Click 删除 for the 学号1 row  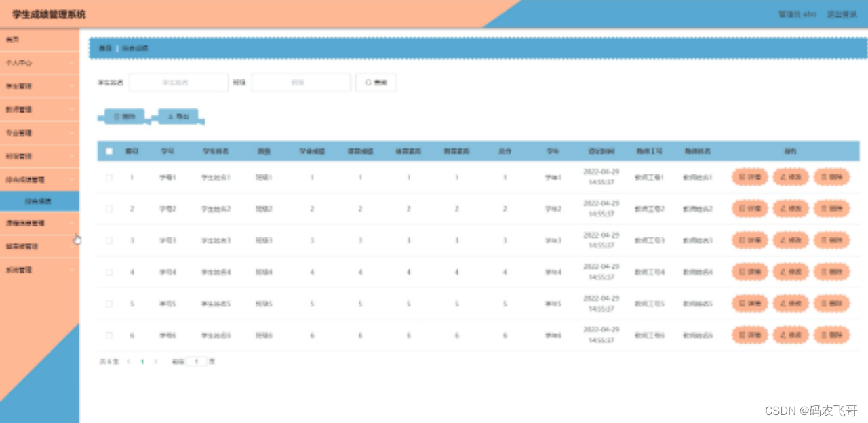point(831,177)
